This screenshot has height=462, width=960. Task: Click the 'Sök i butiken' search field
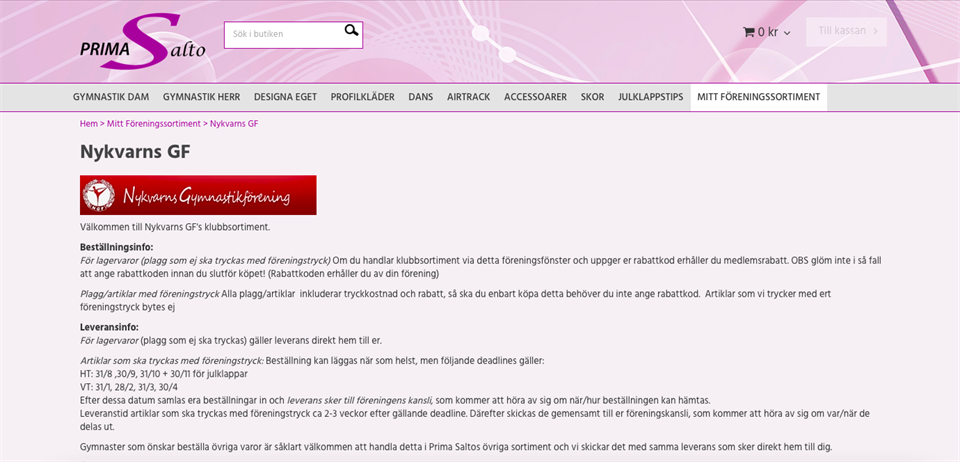click(x=284, y=34)
